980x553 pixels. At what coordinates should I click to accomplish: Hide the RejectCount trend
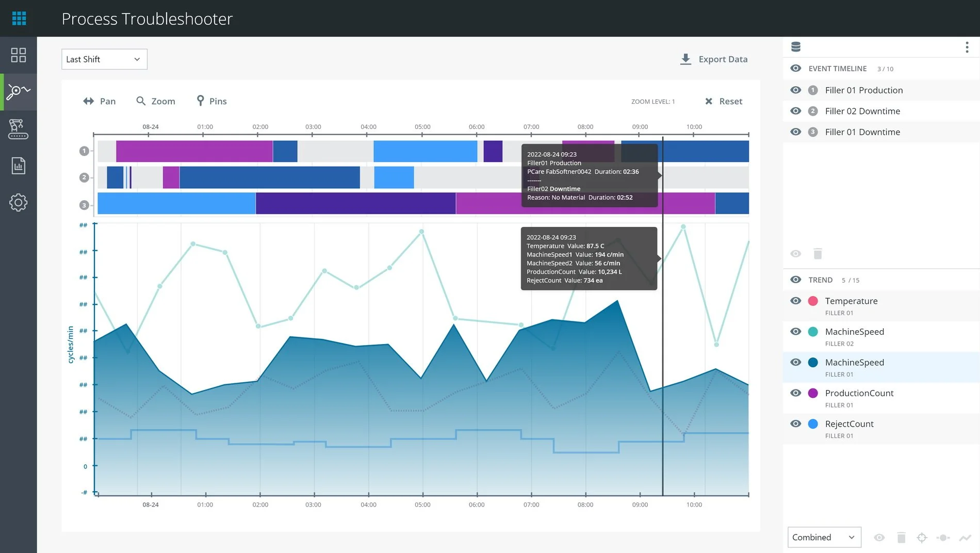coord(796,424)
